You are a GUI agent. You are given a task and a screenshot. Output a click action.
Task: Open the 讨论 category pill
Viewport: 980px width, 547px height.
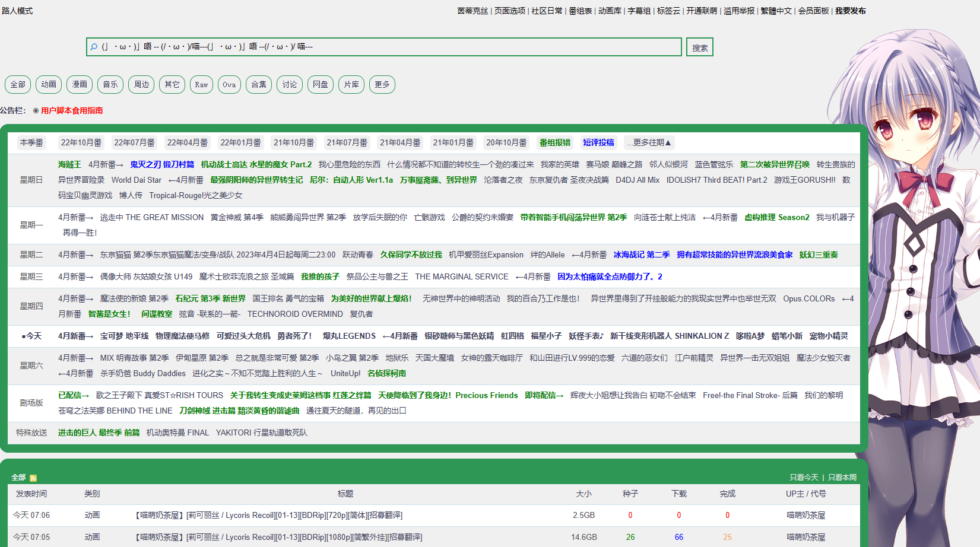click(x=290, y=85)
